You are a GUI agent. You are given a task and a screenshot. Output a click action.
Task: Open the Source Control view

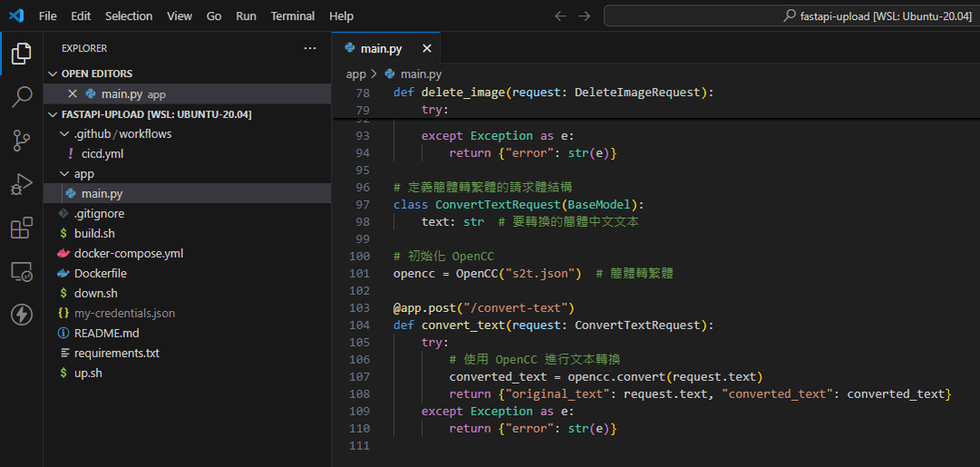(21, 141)
